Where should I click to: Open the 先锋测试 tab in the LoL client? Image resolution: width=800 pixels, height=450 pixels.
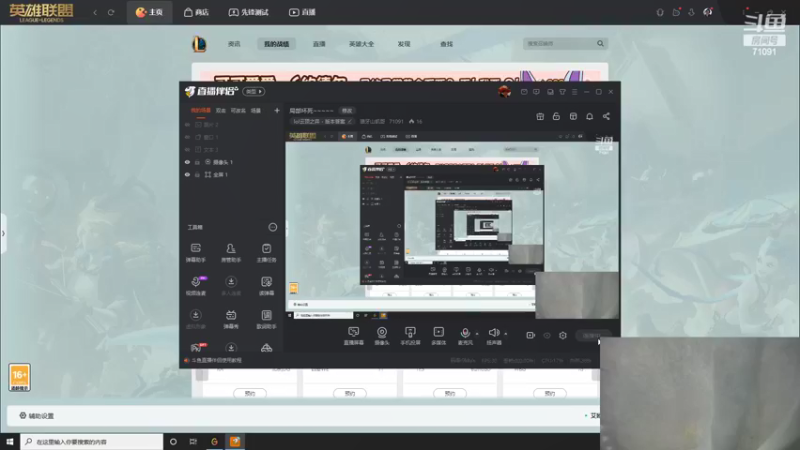tap(248, 12)
